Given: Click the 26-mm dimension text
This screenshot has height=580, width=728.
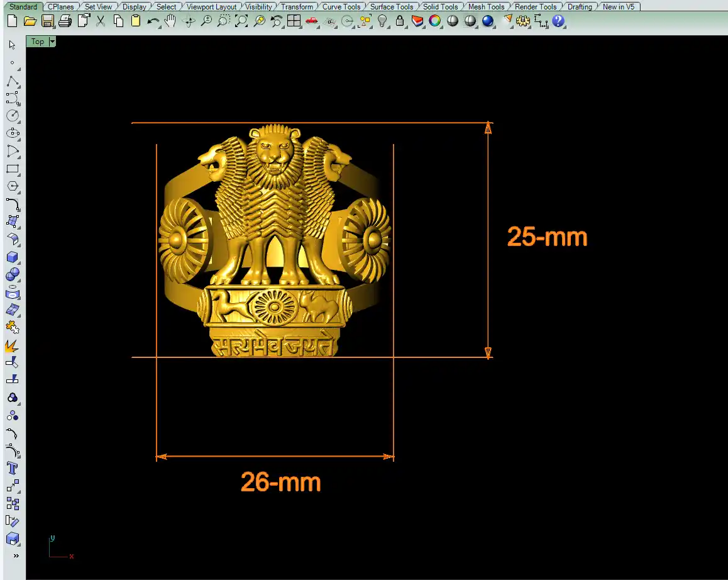Looking at the screenshot, I should [x=280, y=482].
